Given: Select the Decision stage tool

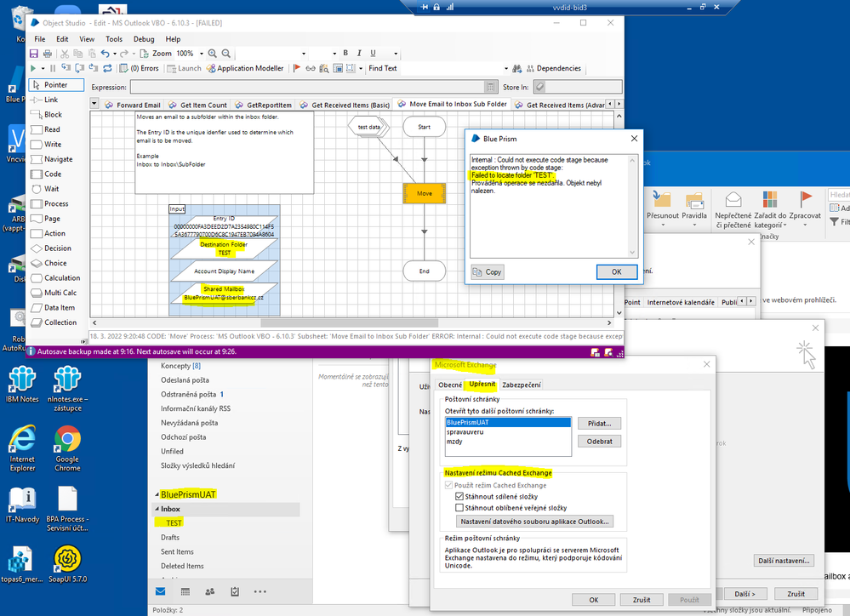Looking at the screenshot, I should 57,248.
